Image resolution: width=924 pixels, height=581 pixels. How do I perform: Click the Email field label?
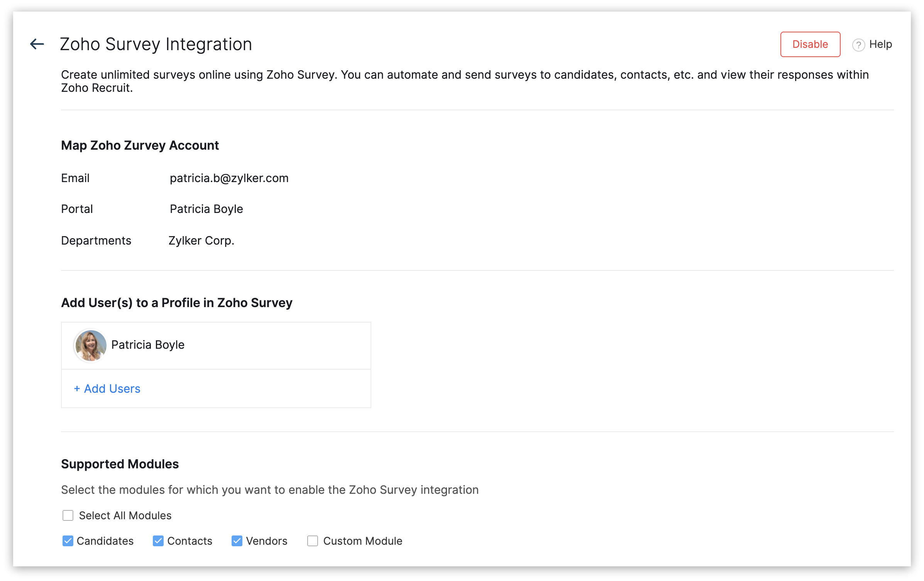tap(75, 178)
